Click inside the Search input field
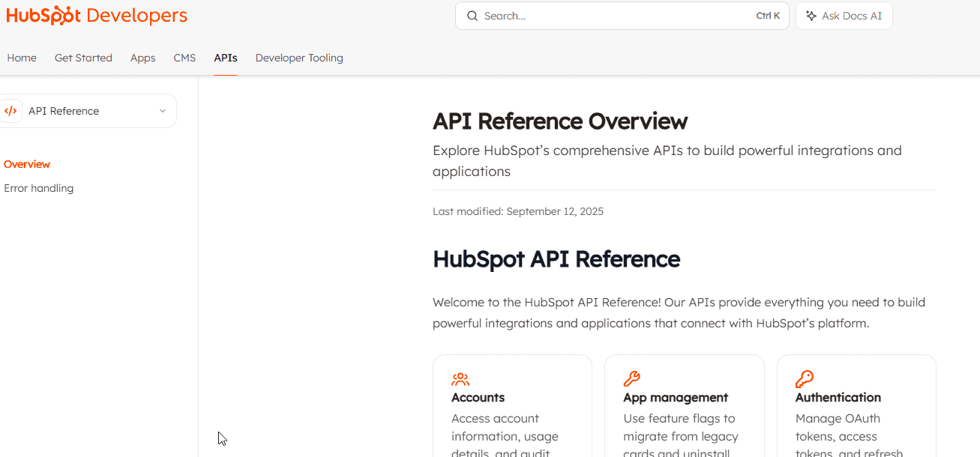This screenshot has width=980, height=457. pos(615,16)
